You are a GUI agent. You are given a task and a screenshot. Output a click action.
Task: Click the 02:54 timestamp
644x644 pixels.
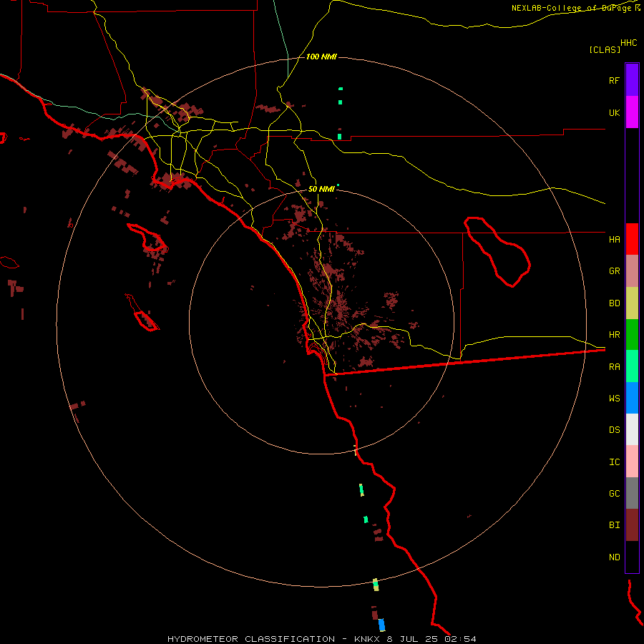coord(460,639)
